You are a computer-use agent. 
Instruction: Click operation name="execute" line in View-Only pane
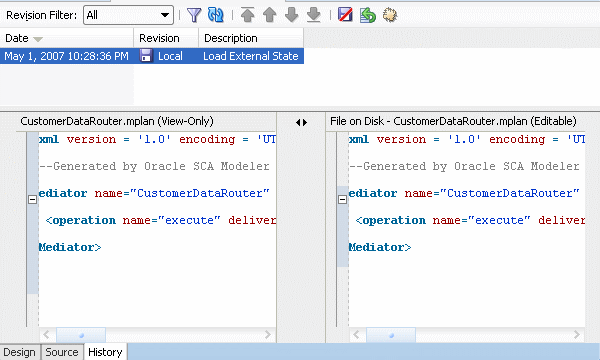point(161,220)
